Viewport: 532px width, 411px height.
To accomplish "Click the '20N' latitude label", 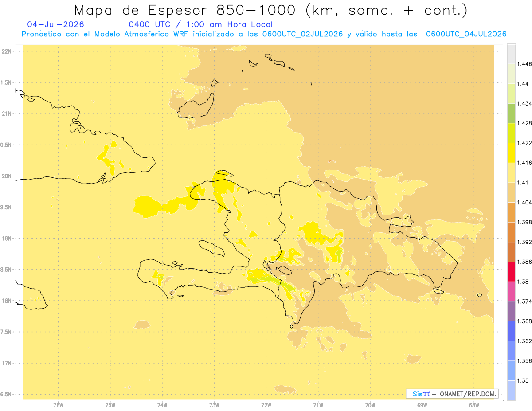I will pos(7,176).
